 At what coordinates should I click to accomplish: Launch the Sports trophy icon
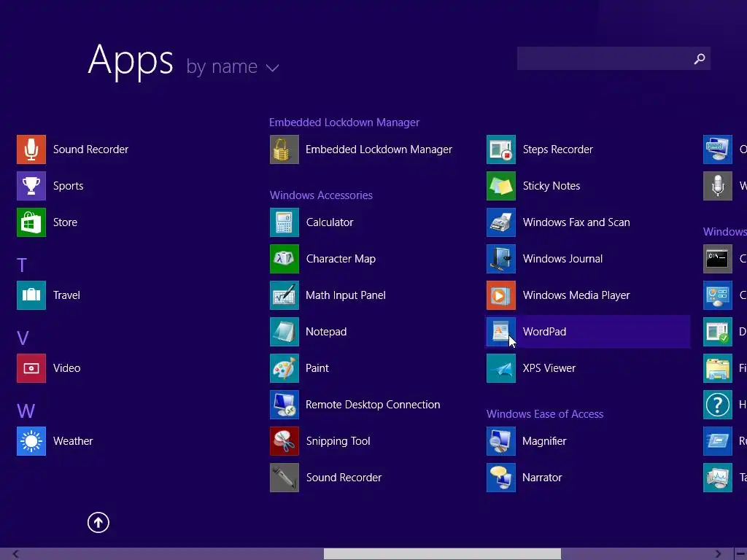point(31,186)
